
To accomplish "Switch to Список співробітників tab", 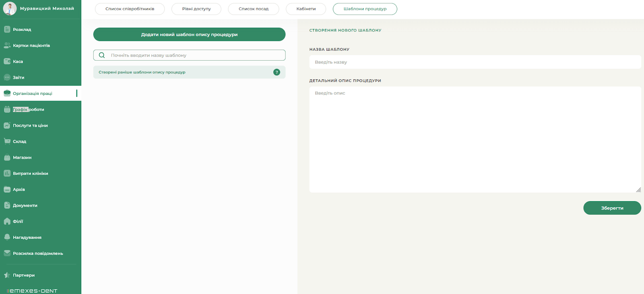I will point(130,9).
